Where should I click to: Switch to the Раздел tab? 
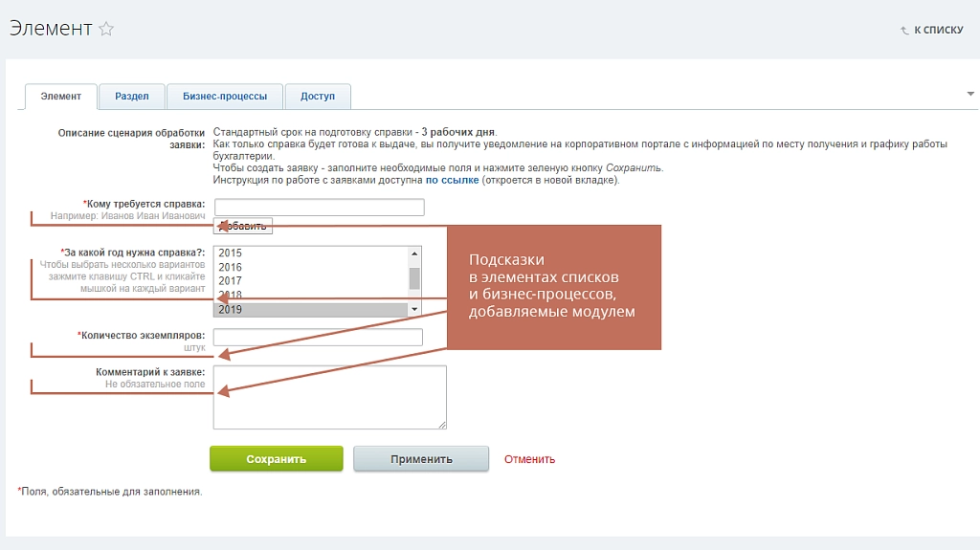tap(132, 97)
